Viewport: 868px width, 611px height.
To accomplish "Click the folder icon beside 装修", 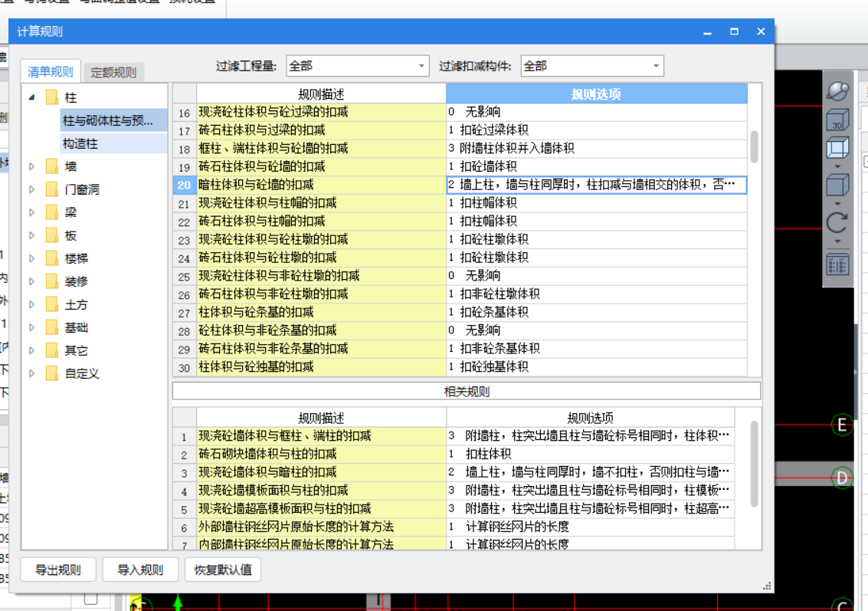I will click(51, 281).
